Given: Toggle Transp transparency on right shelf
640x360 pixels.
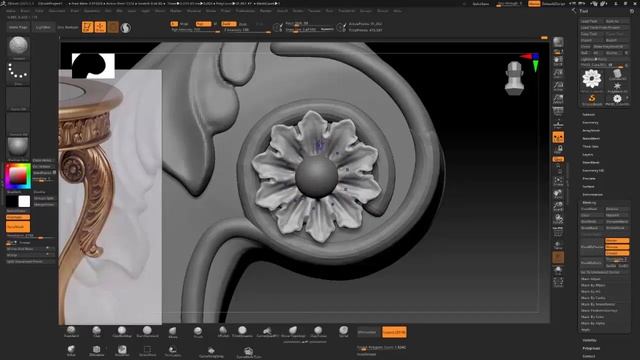Looking at the screenshot, I should coord(558,245).
